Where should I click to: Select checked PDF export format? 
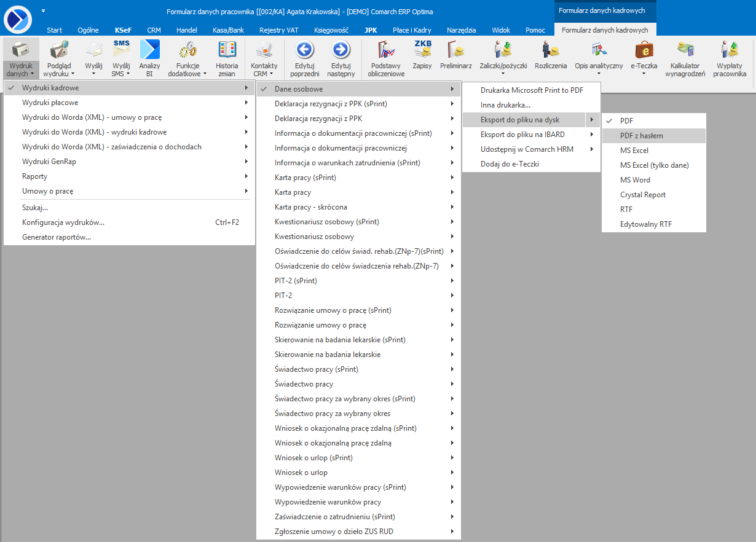pos(626,121)
